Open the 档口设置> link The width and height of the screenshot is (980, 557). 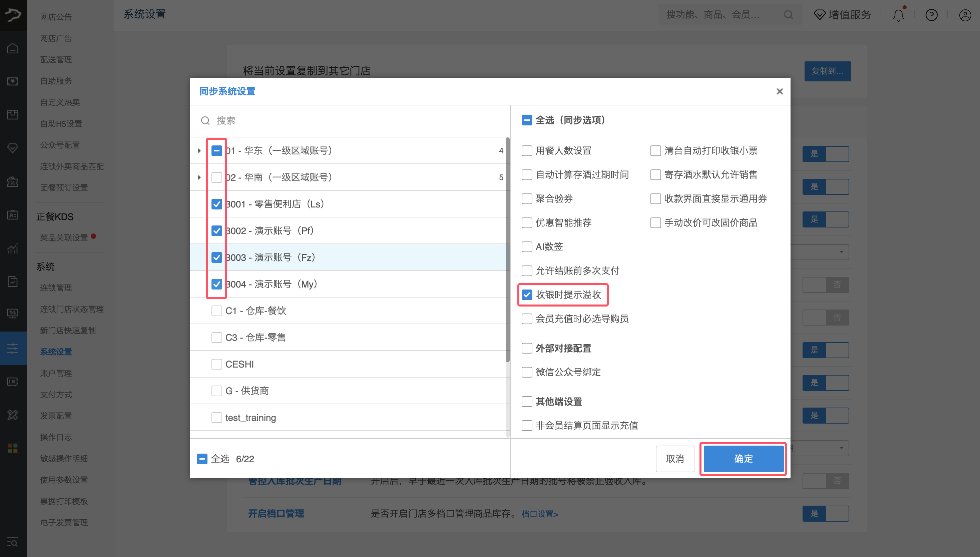click(x=540, y=514)
